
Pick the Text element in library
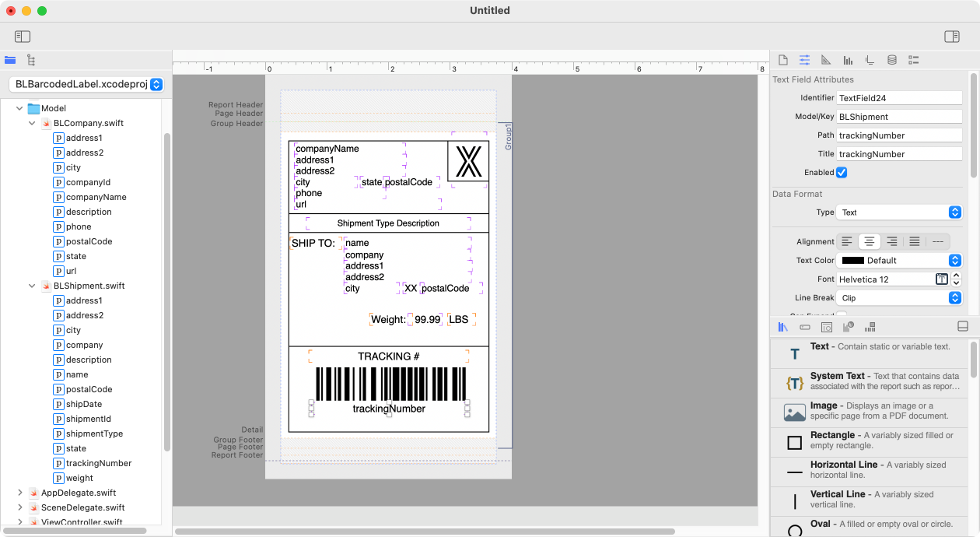pyautogui.click(x=870, y=353)
